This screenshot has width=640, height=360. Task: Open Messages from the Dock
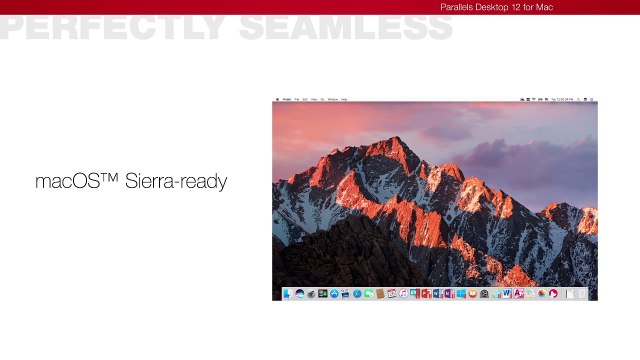coord(369,293)
